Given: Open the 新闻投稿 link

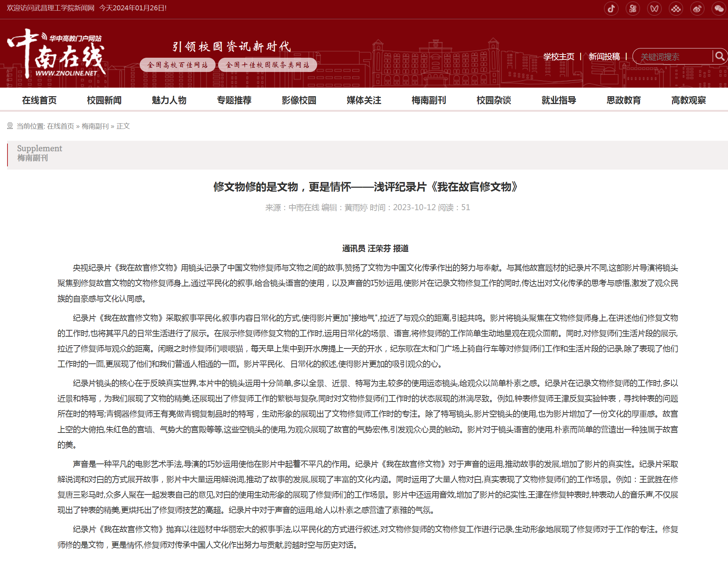Looking at the screenshot, I should tap(604, 57).
